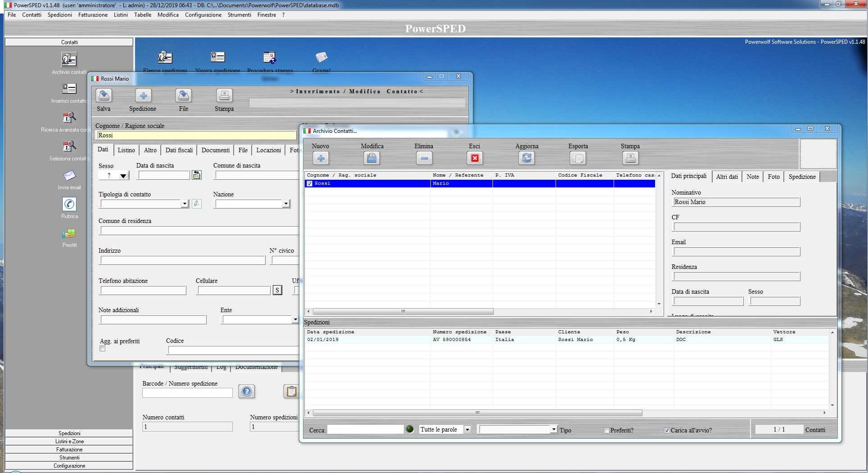868x473 pixels.
Task: Open Tipo filter dropdown
Action: tap(554, 430)
